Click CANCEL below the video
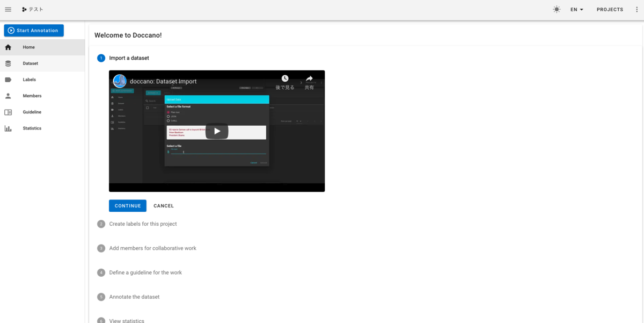644x323 pixels. pos(164,206)
